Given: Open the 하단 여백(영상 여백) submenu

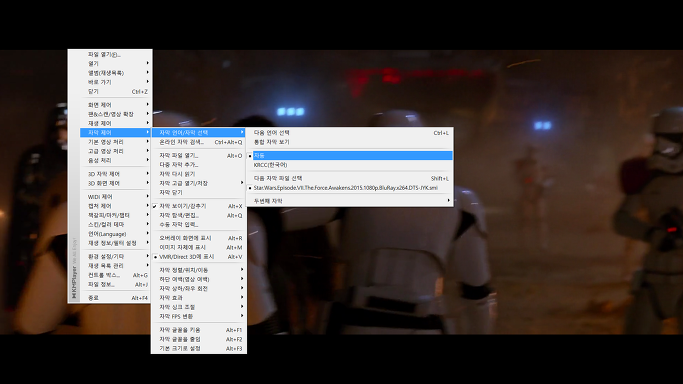Looking at the screenshot, I should 199,279.
